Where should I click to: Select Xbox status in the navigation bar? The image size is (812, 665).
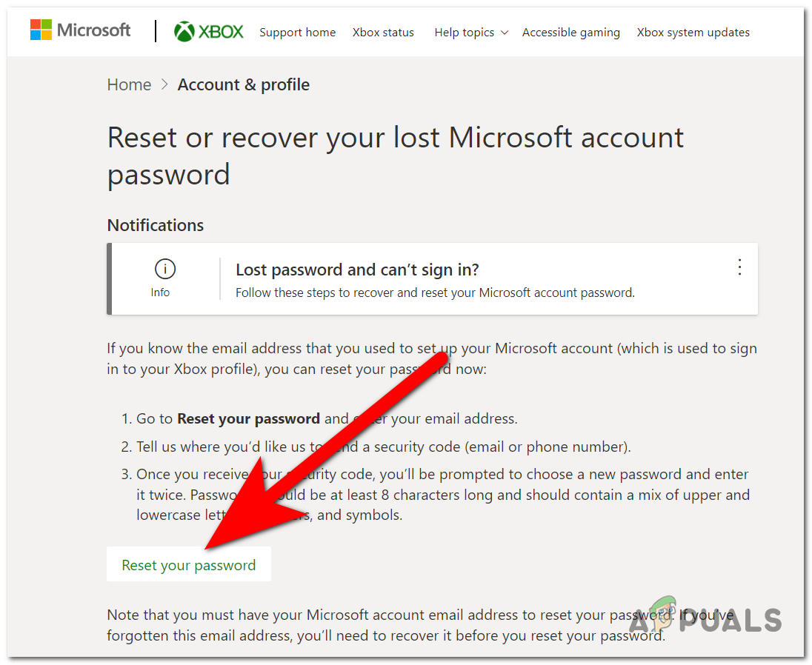(x=383, y=32)
